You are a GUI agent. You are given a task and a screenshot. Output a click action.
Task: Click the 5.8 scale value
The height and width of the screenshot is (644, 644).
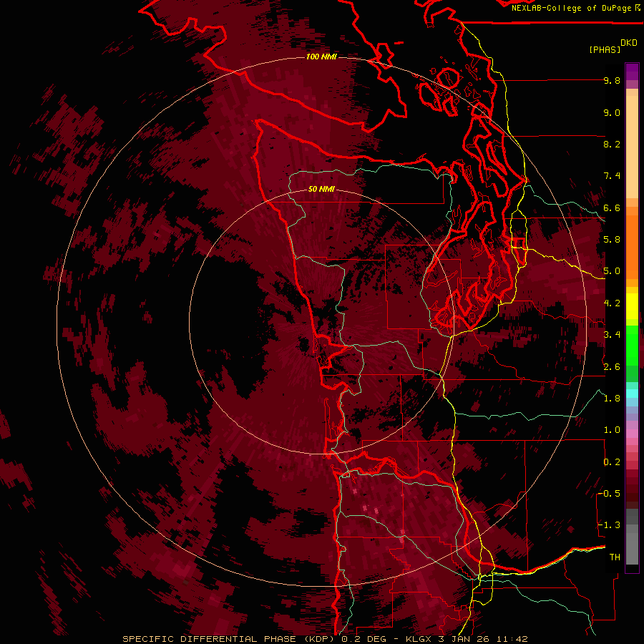[612, 239]
